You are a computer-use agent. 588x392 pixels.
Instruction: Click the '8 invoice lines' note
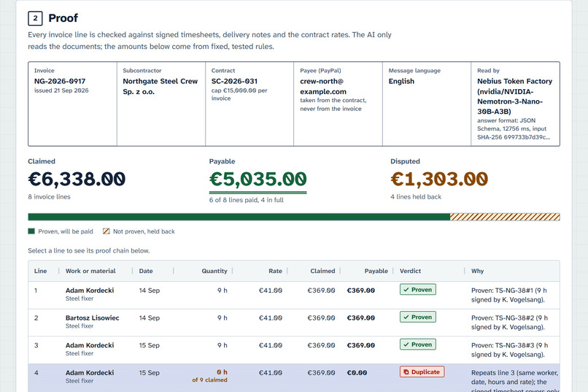point(49,196)
